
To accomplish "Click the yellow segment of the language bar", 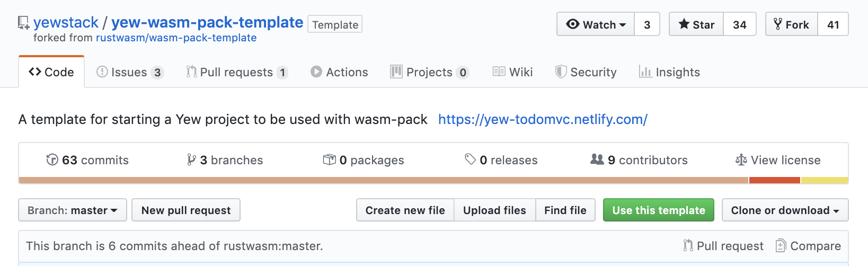I will pyautogui.click(x=825, y=180).
